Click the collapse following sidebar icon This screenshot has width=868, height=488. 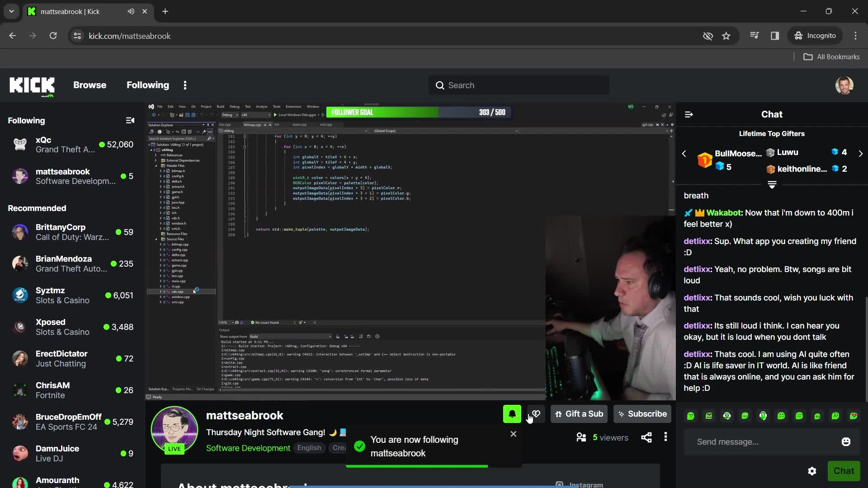130,120
